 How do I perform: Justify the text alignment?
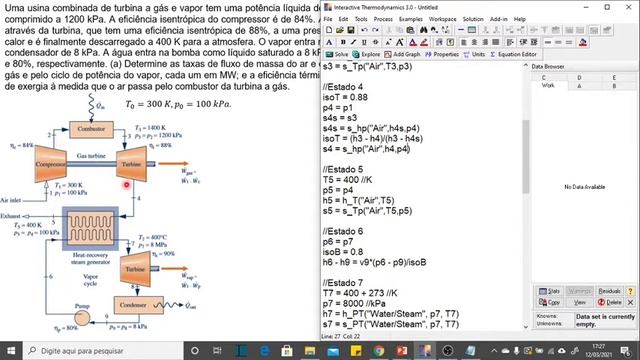(495, 42)
